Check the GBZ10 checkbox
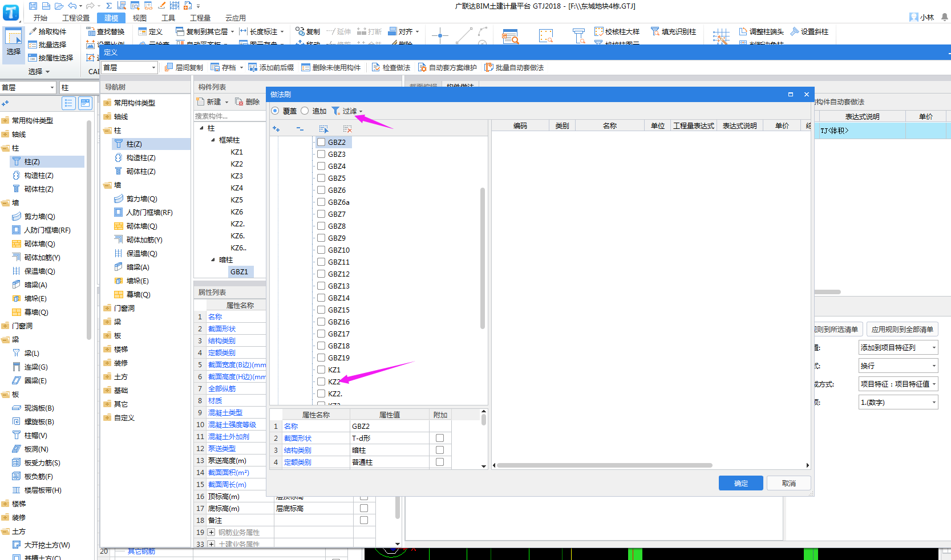The image size is (951, 560). click(321, 250)
